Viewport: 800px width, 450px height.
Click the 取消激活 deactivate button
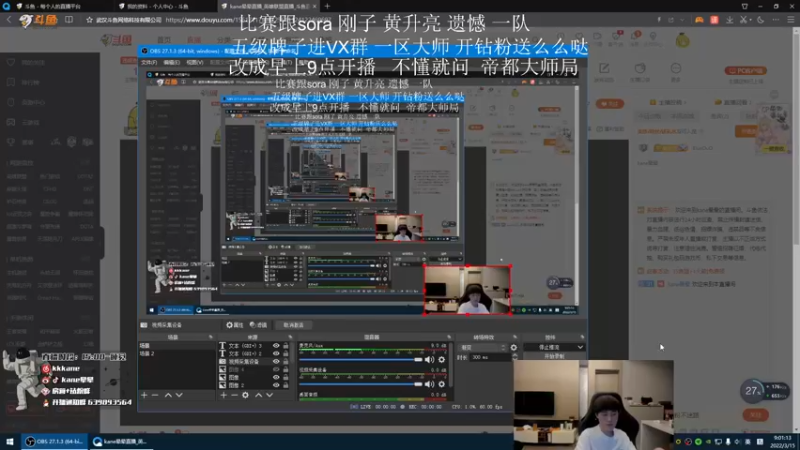click(x=293, y=325)
